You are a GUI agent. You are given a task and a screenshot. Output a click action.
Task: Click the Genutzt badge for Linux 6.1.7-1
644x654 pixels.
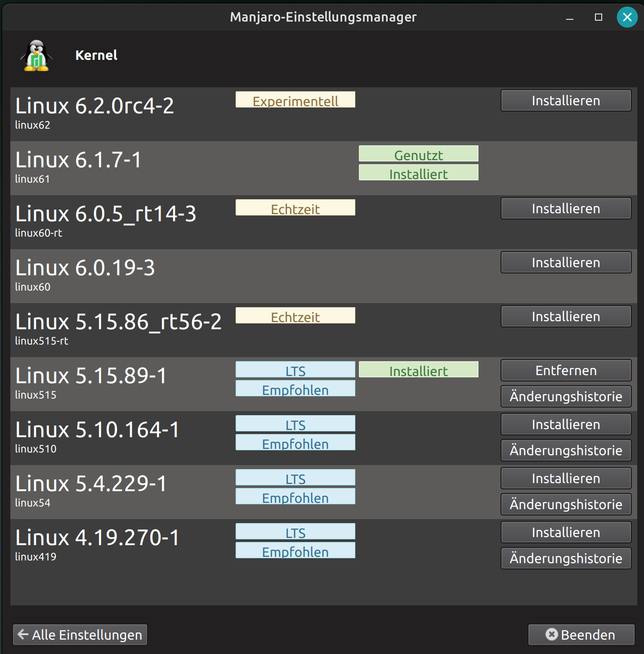(x=418, y=154)
